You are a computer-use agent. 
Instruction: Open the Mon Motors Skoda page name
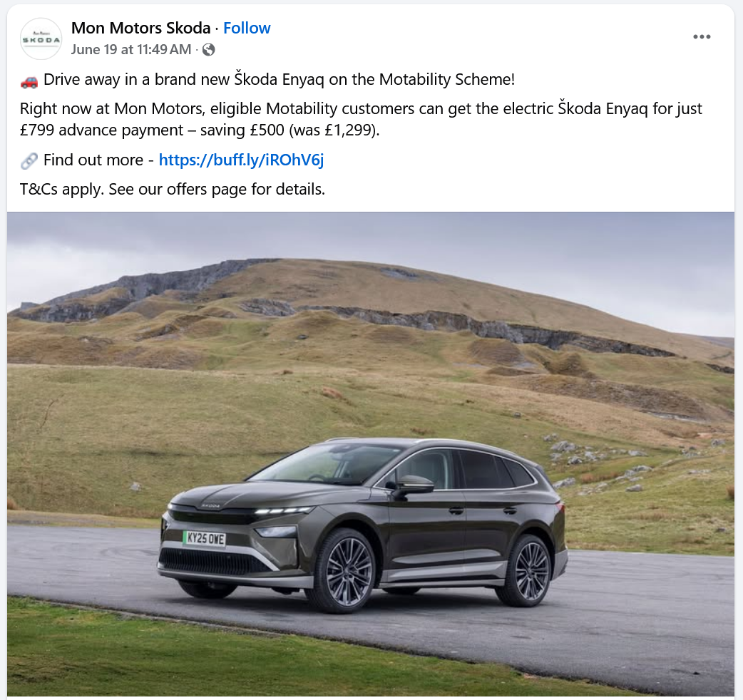tap(140, 28)
